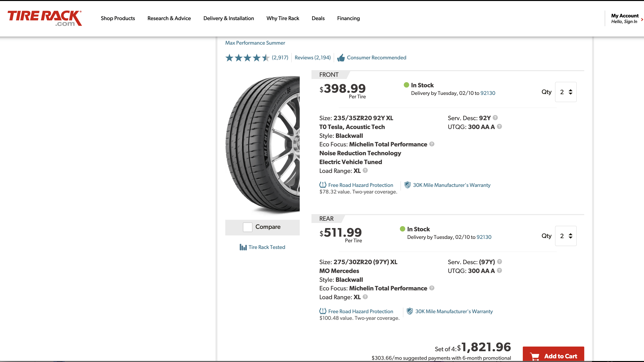Click help icon beside front UTQG rating
This screenshot has height=362, width=644.
click(499, 126)
